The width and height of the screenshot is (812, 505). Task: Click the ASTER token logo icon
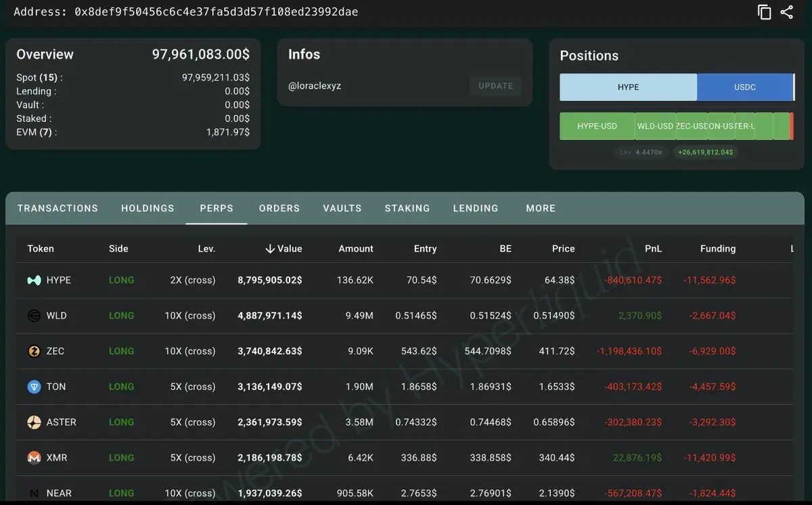tap(34, 423)
